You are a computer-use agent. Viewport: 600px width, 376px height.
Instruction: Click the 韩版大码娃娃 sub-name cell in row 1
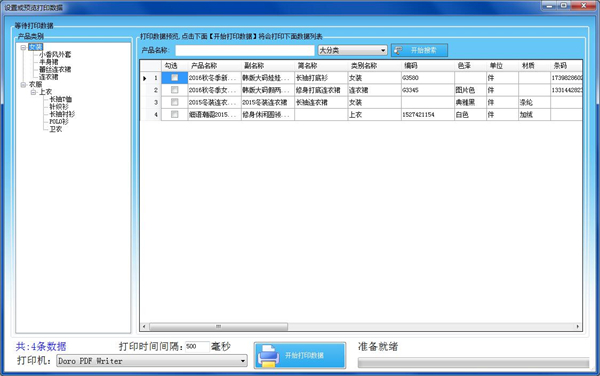point(268,78)
